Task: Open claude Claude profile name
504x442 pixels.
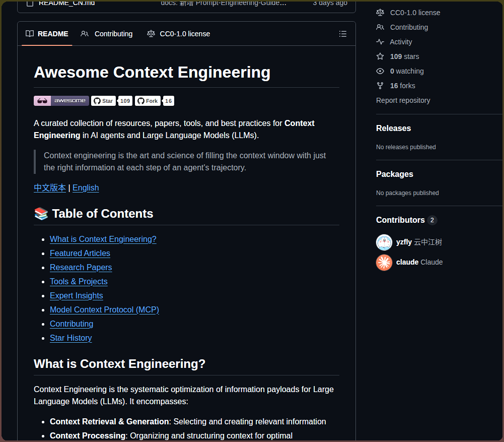Action: (419, 263)
